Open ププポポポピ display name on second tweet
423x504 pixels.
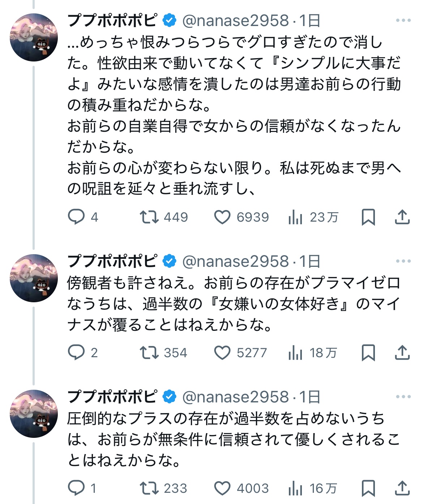tap(112, 261)
